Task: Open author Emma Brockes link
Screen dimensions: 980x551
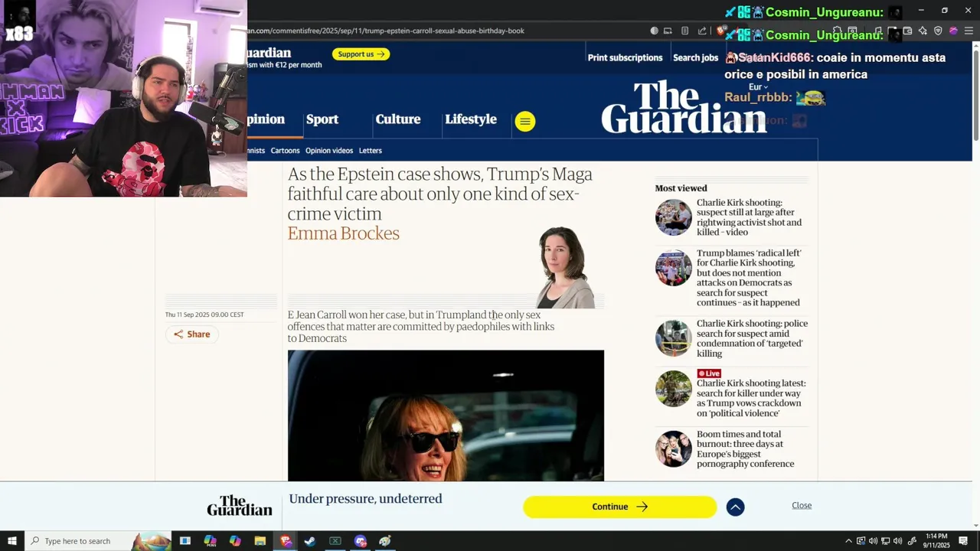Action: [344, 233]
